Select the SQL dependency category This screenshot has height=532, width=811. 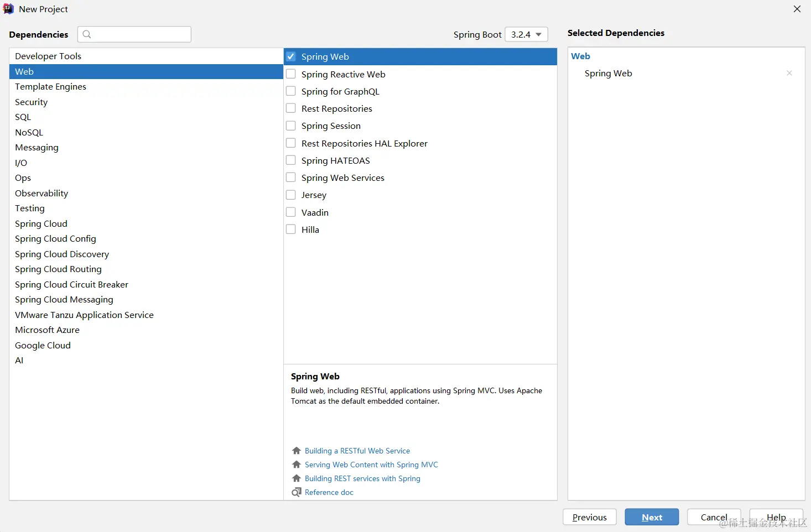tap(23, 117)
